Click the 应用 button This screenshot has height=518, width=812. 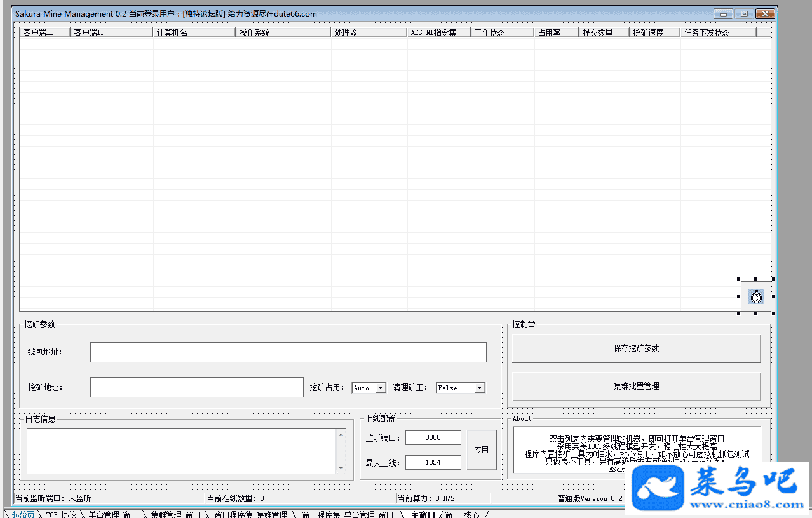[481, 450]
